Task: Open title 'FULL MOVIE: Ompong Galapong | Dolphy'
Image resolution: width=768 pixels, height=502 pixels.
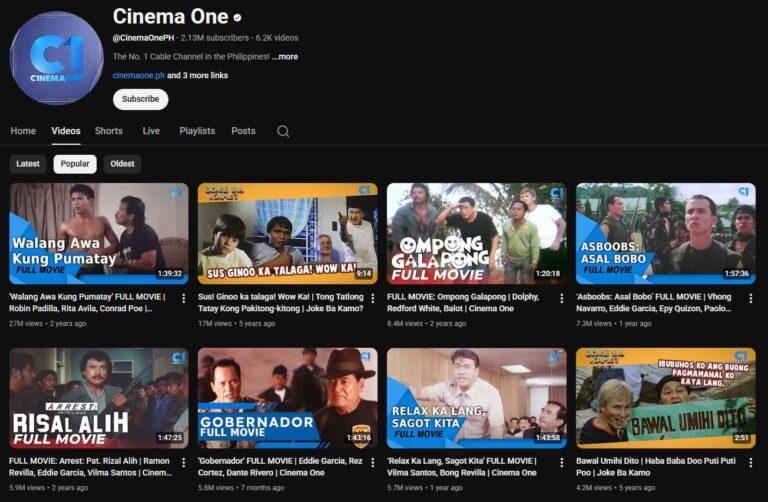Action: click(x=463, y=303)
